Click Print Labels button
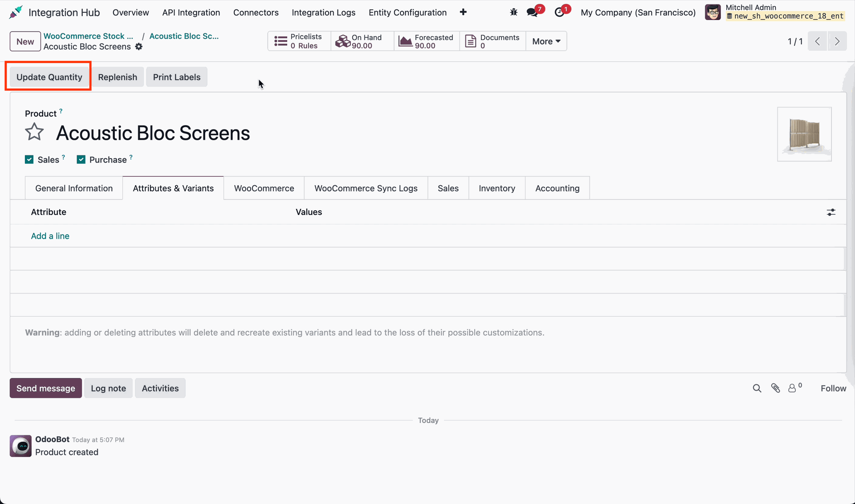Image resolution: width=855 pixels, height=504 pixels. 177,77
